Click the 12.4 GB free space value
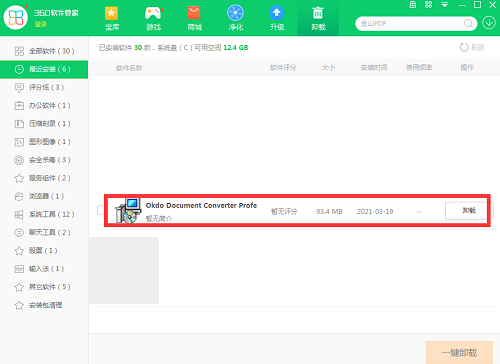Screen dimensions: 500x364 point(236,48)
